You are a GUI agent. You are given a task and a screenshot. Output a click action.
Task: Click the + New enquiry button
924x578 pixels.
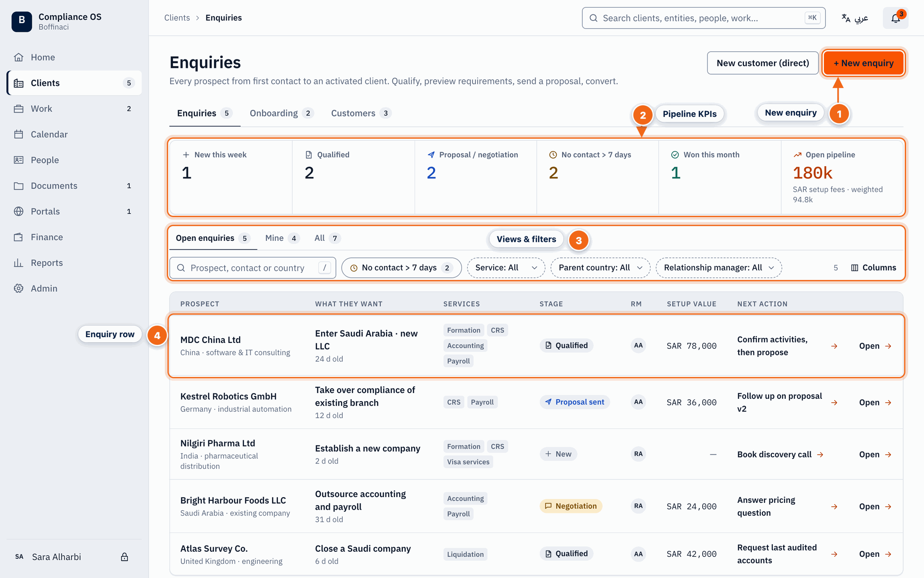click(863, 63)
